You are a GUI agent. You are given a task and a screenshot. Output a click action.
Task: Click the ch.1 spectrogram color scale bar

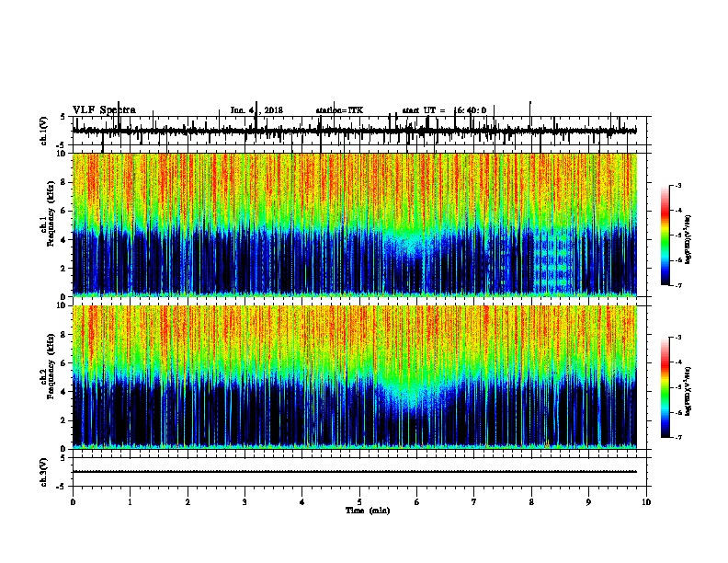[x=665, y=236]
